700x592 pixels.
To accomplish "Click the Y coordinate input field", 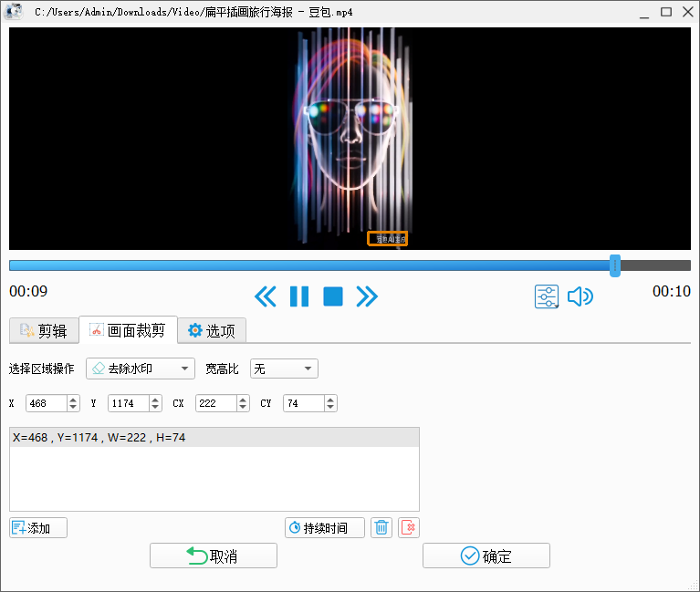I will tap(127, 403).
